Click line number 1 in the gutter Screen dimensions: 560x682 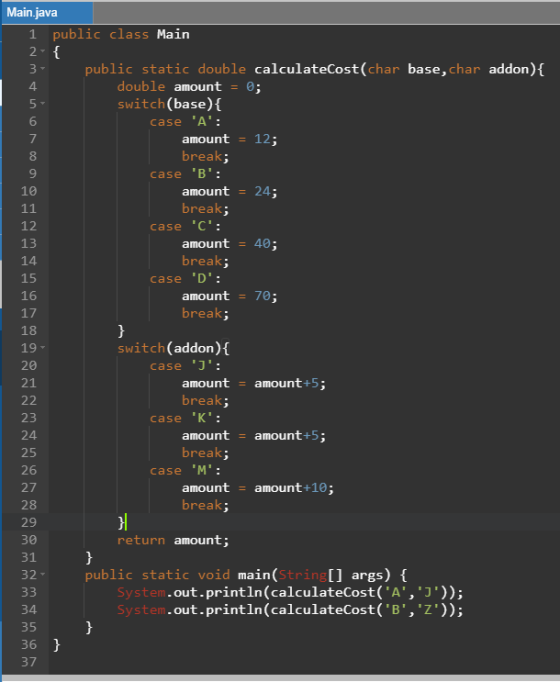click(33, 34)
